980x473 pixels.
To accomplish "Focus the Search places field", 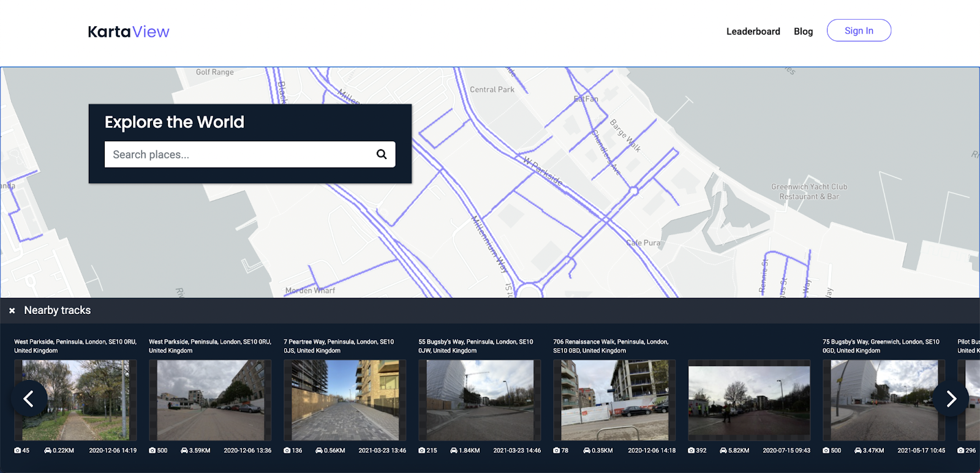I will point(250,154).
